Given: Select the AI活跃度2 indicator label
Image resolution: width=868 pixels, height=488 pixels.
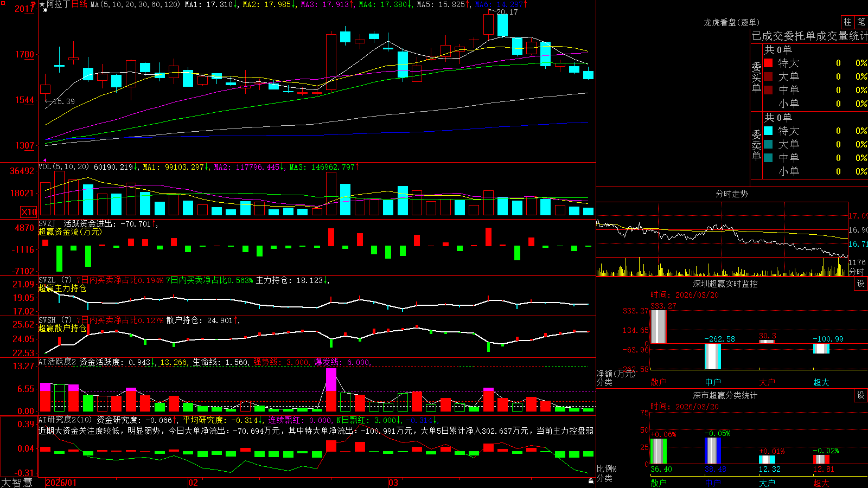Looking at the screenshot, I should (x=58, y=362).
